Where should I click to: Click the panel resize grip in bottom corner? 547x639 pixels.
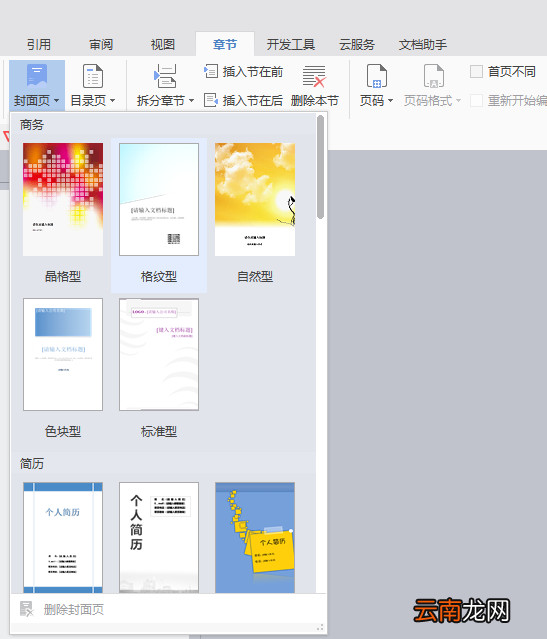(x=320, y=627)
